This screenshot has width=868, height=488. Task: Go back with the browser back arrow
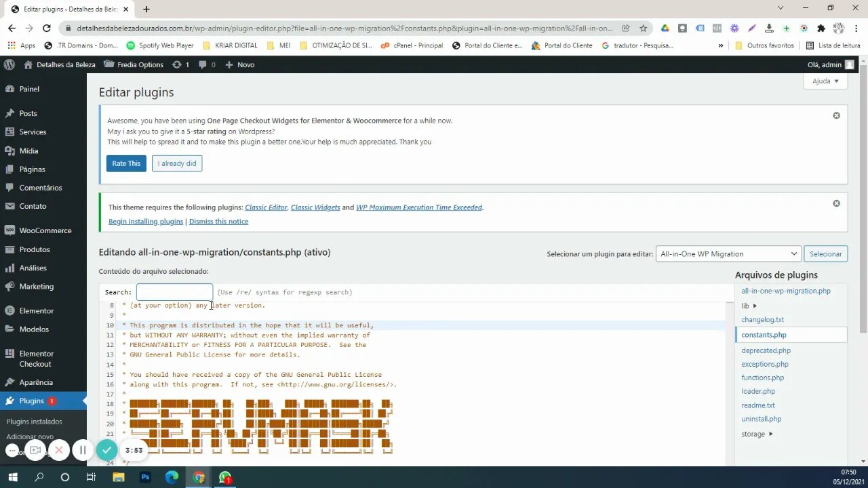12,28
